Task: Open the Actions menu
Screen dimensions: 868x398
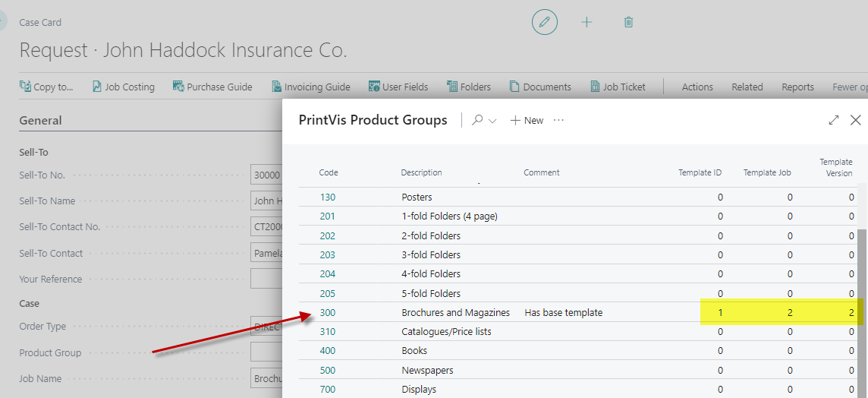Action: point(697,87)
